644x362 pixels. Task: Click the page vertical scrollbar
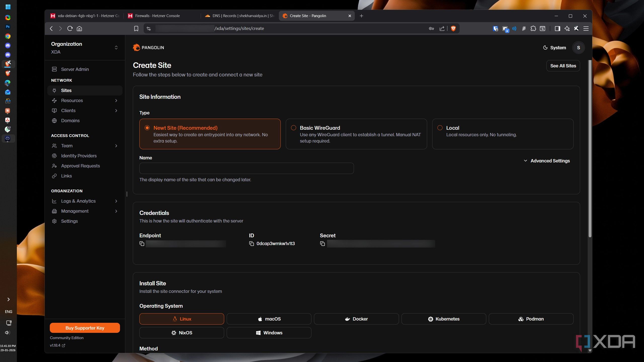pyautogui.click(x=590, y=148)
